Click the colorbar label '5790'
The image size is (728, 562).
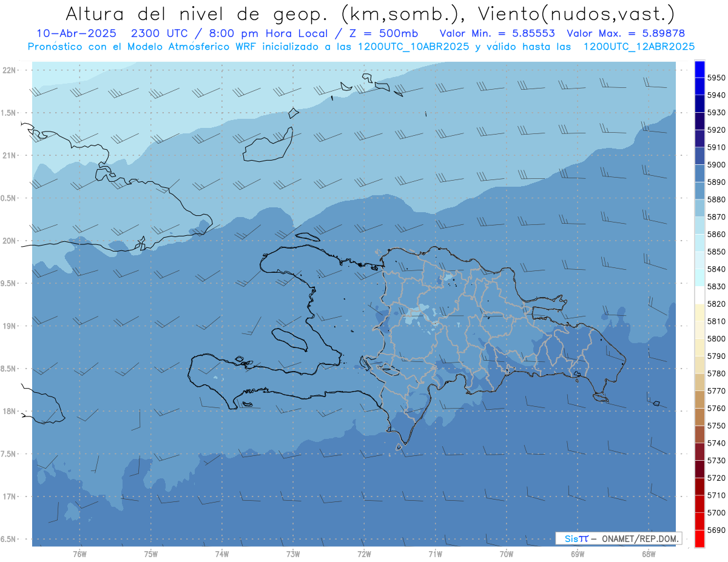(x=716, y=356)
